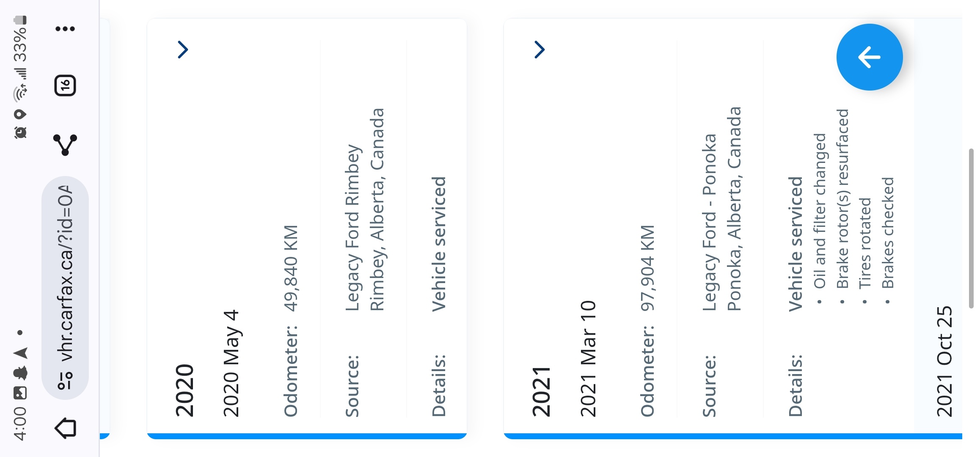Tap the browser home icon
The width and height of the screenshot is (980, 457).
[66, 428]
